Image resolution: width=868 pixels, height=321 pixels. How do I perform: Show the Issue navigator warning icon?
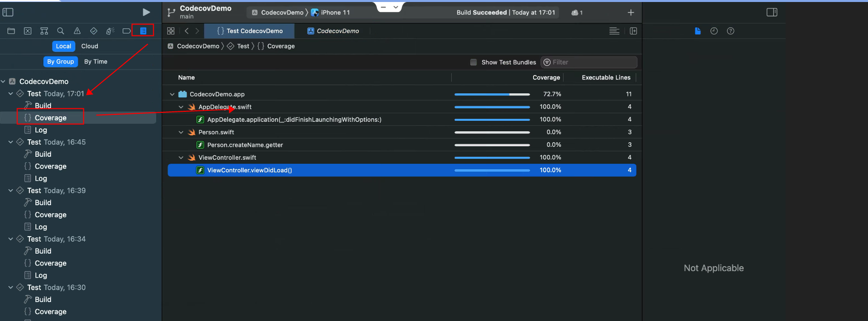77,31
